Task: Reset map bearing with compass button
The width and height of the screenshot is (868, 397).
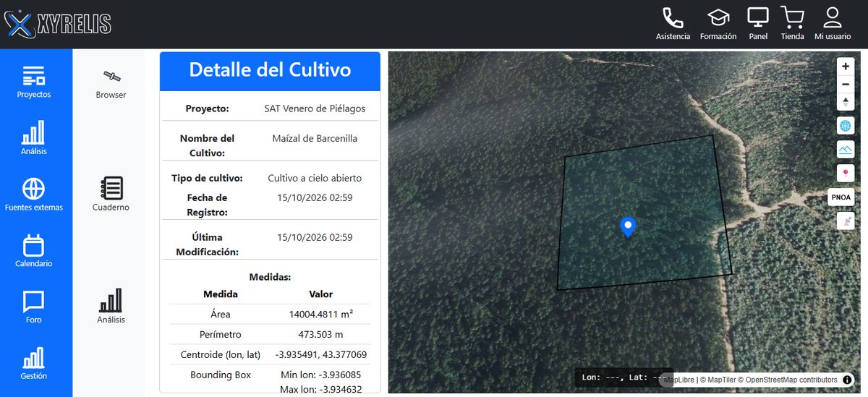Action: pyautogui.click(x=846, y=102)
